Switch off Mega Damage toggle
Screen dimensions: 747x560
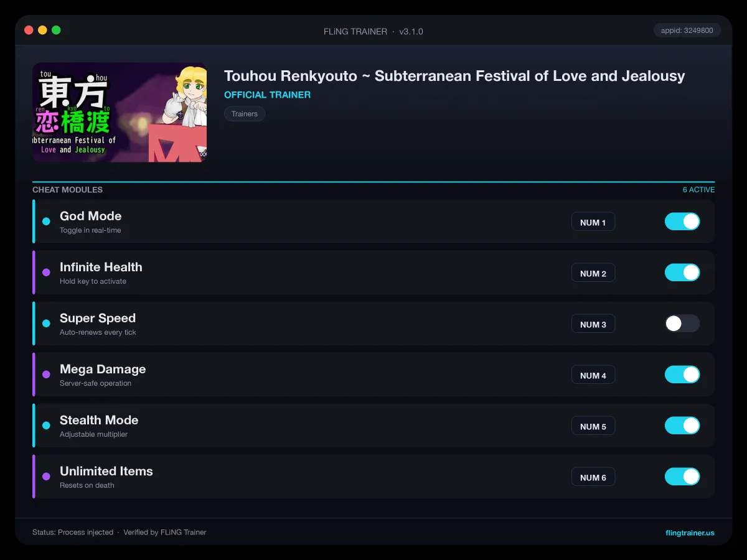coord(682,375)
